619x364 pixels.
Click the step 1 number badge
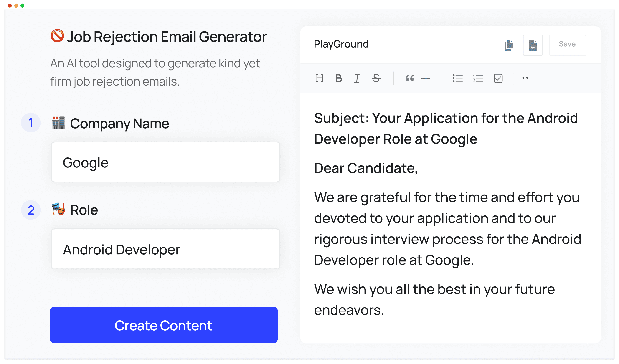pos(31,123)
